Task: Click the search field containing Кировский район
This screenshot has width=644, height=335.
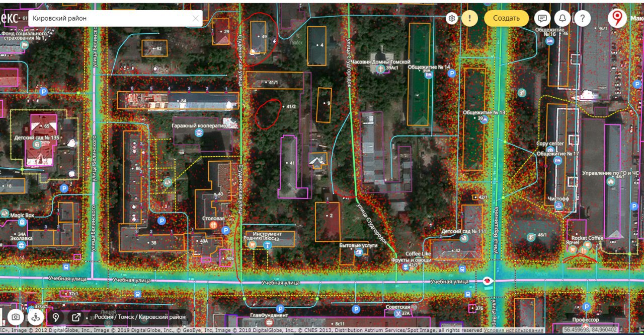Action: tap(115, 18)
